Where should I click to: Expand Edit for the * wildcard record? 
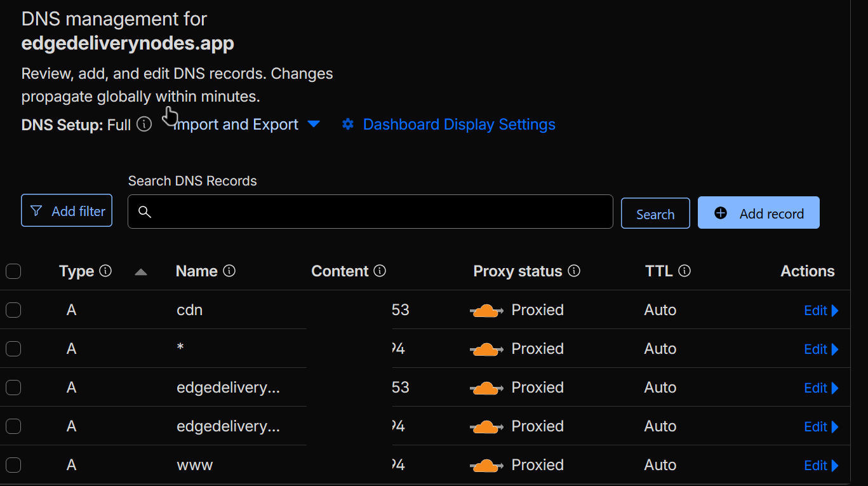click(x=821, y=349)
